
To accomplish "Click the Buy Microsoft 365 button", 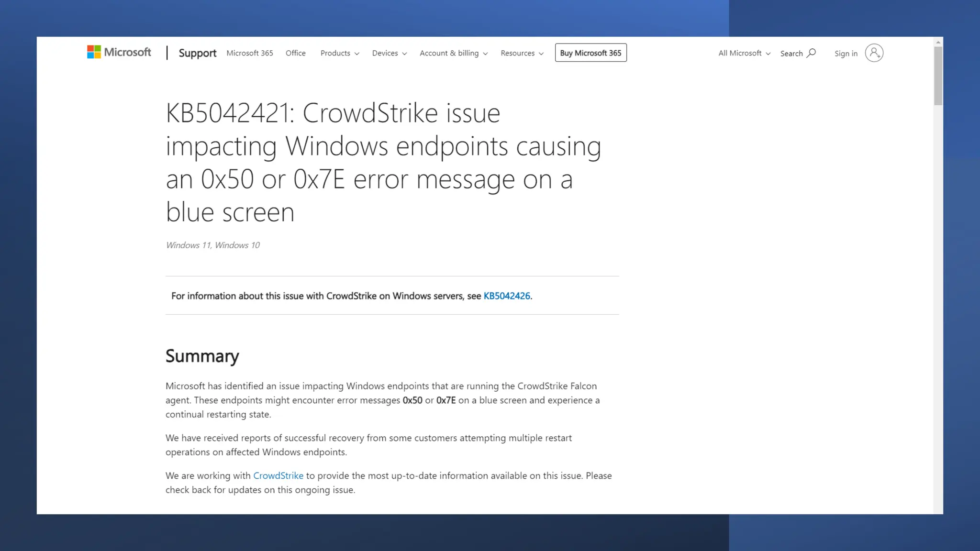I will 590,53.
